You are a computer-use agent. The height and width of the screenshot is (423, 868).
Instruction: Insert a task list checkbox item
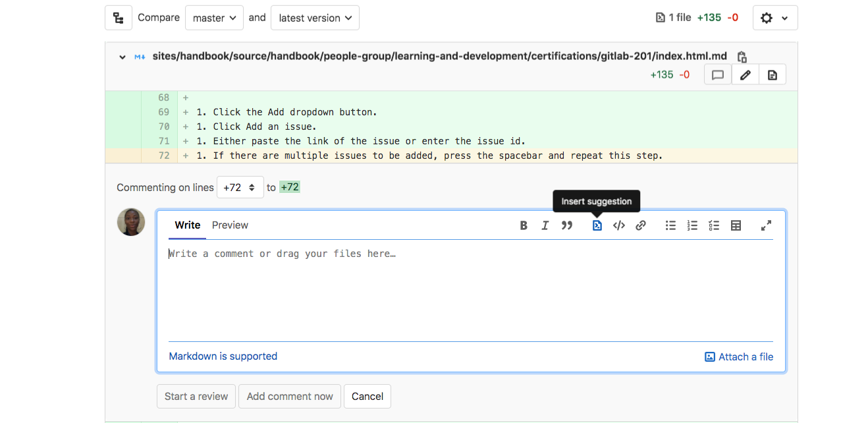click(714, 225)
